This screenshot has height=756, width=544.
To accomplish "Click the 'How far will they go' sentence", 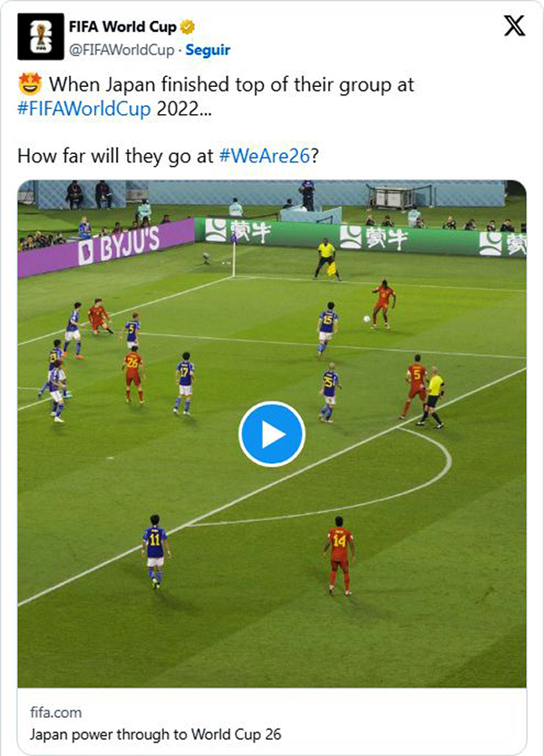I will click(x=168, y=156).
